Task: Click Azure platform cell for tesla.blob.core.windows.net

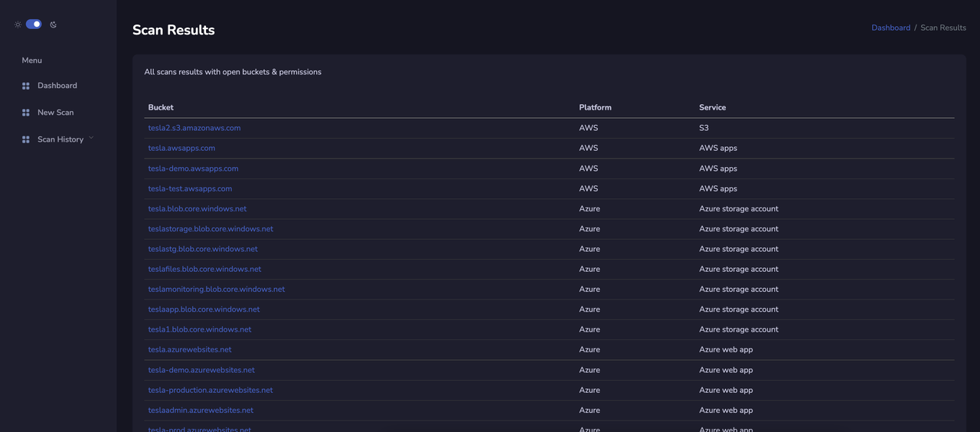Action: (x=590, y=208)
